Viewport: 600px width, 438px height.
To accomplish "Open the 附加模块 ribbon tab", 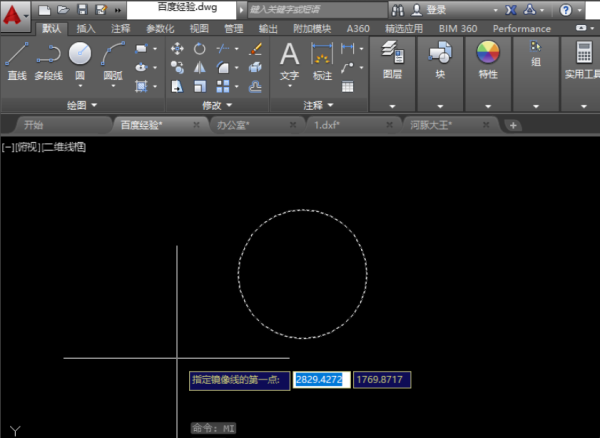I will click(312, 29).
